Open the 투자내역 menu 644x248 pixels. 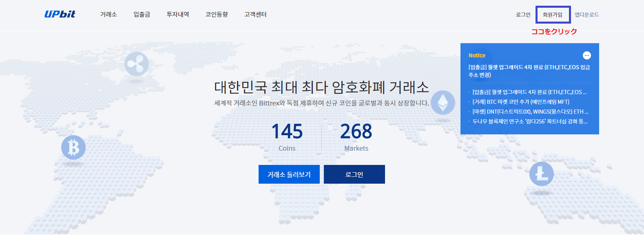178,15
